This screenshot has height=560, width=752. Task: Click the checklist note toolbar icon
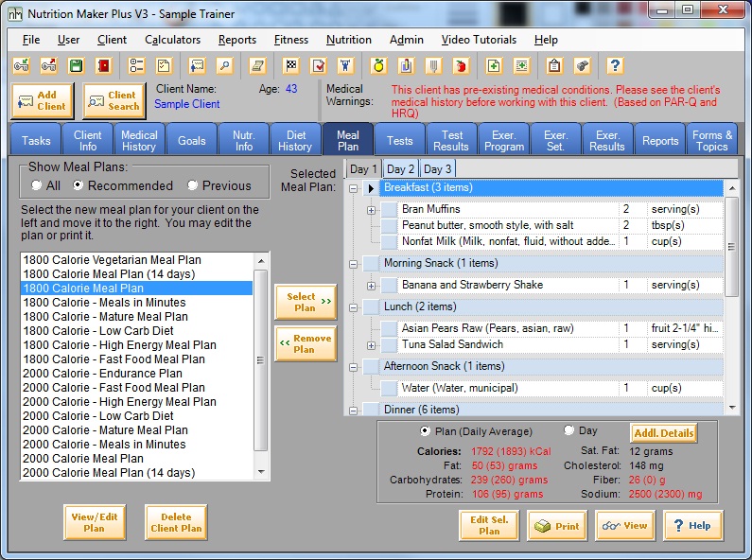click(x=164, y=65)
